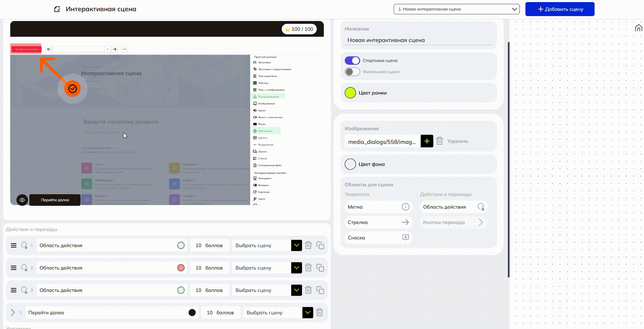Open the scene selector dropdown in header
Image resolution: width=644 pixels, height=329 pixels.
click(456, 9)
